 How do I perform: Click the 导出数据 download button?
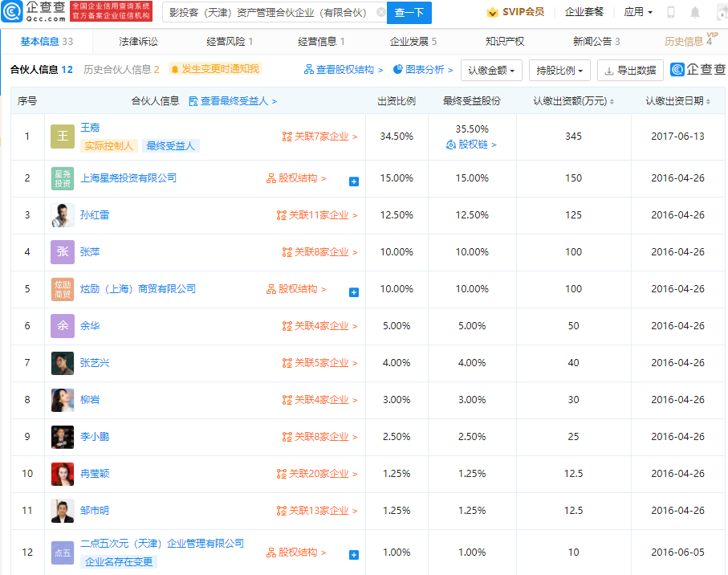pos(630,70)
